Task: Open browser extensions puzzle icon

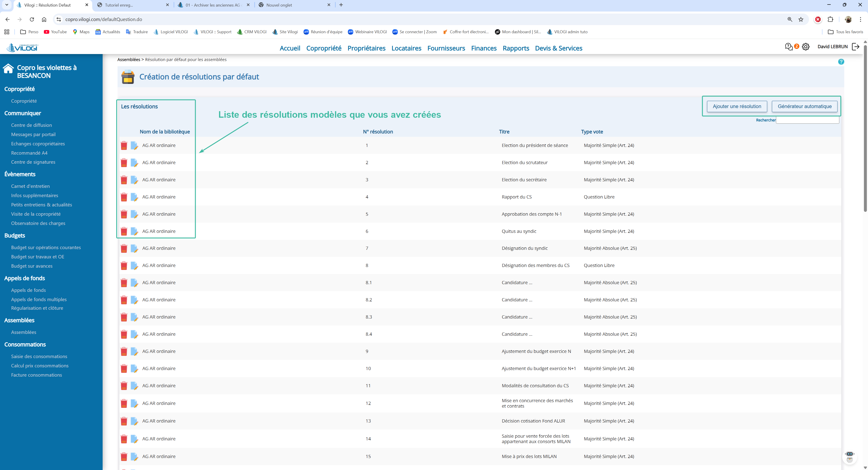Action: click(x=830, y=19)
